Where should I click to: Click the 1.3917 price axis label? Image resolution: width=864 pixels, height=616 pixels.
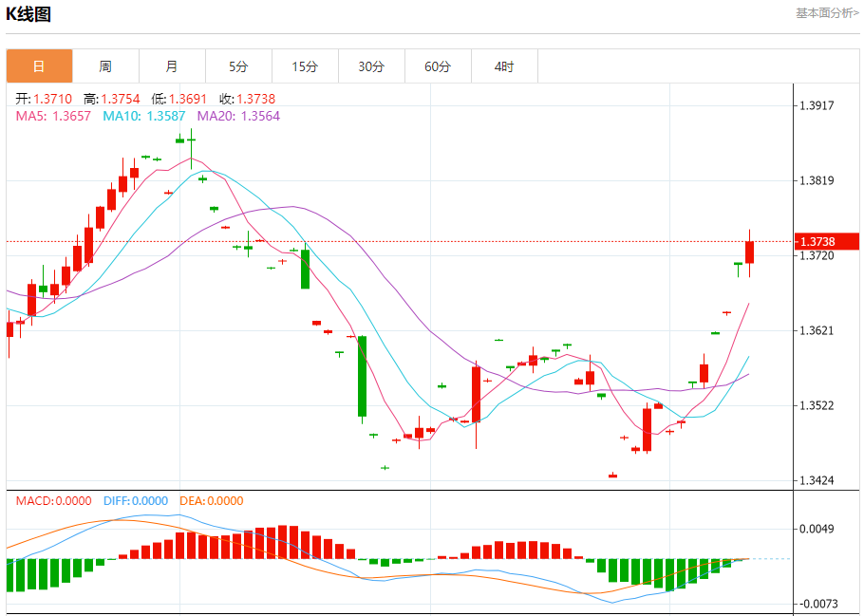coord(817,105)
